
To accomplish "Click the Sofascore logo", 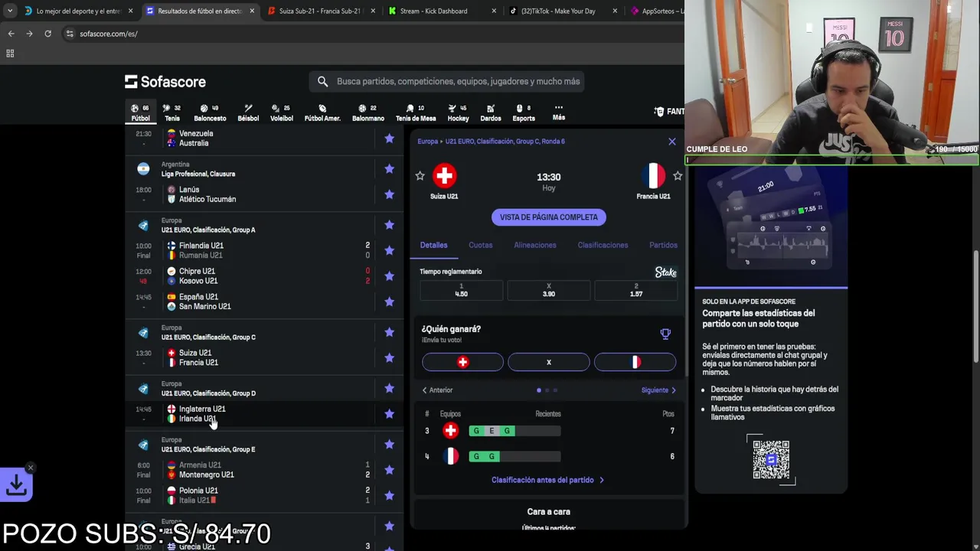I will (x=165, y=81).
